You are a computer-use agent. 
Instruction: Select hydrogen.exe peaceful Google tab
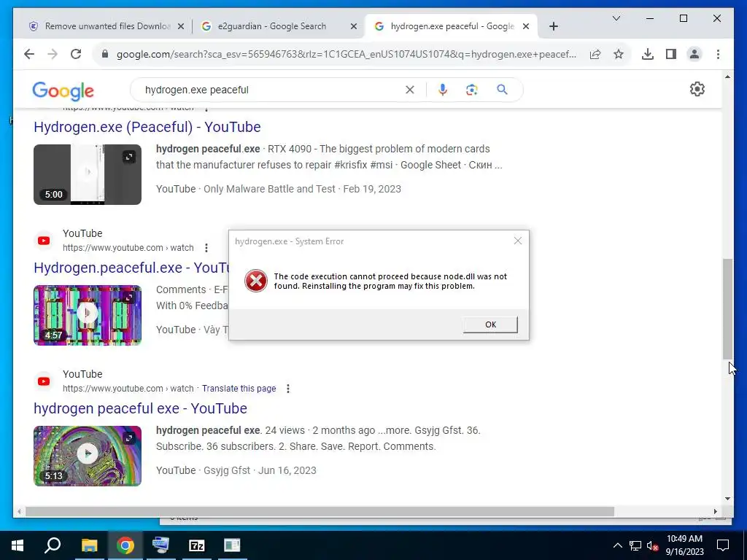pos(452,26)
